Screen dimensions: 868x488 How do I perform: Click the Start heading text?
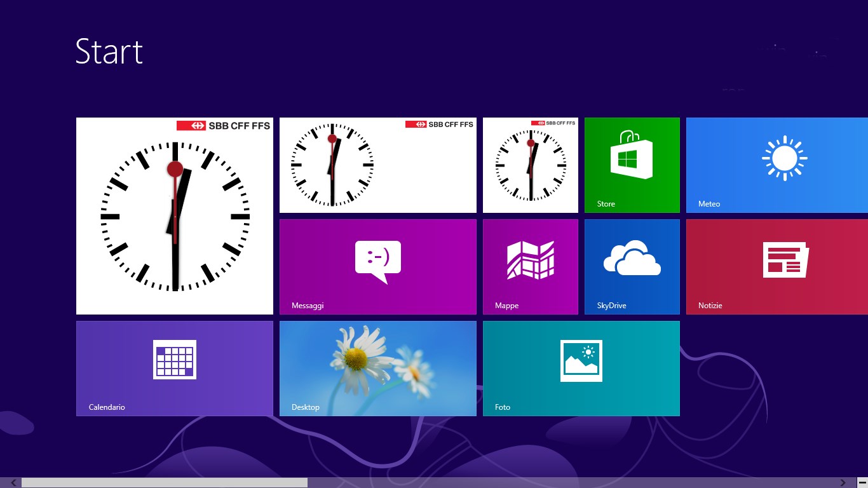pyautogui.click(x=109, y=51)
